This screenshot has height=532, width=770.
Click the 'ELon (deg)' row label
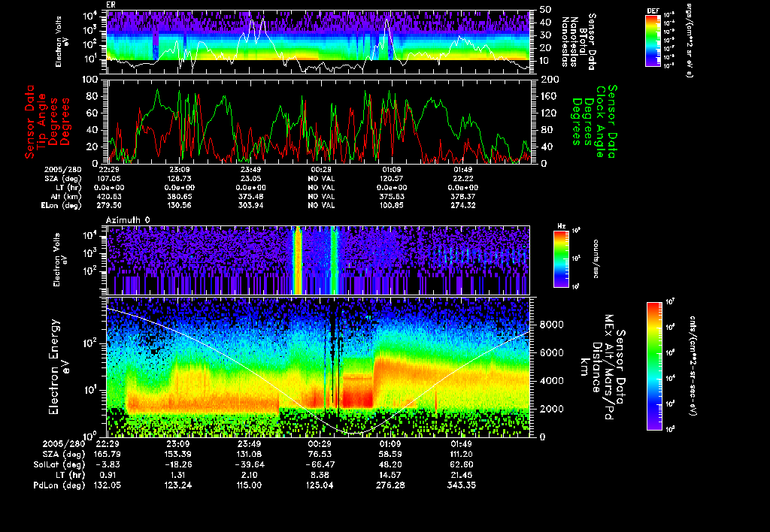click(x=62, y=206)
